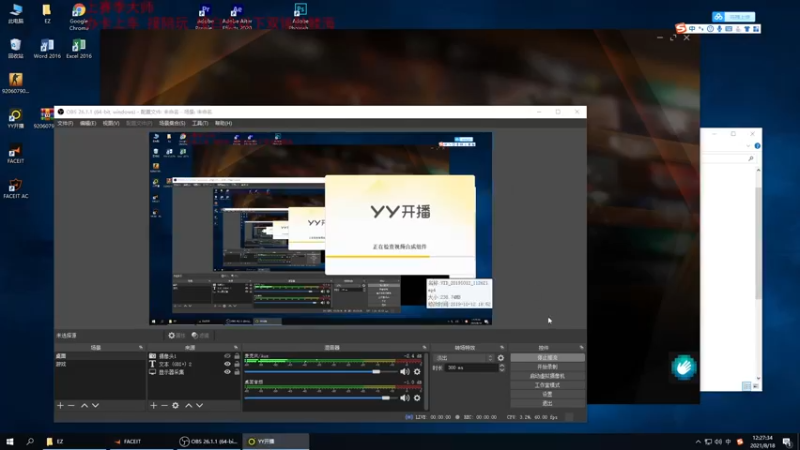Click the OBS preview canvas

(320, 229)
